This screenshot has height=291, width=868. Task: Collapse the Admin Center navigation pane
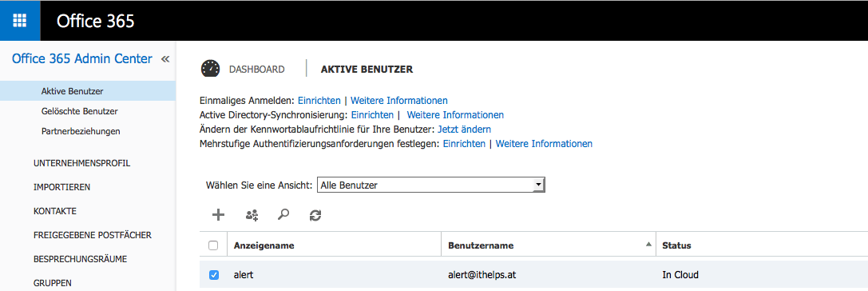pyautogui.click(x=165, y=58)
